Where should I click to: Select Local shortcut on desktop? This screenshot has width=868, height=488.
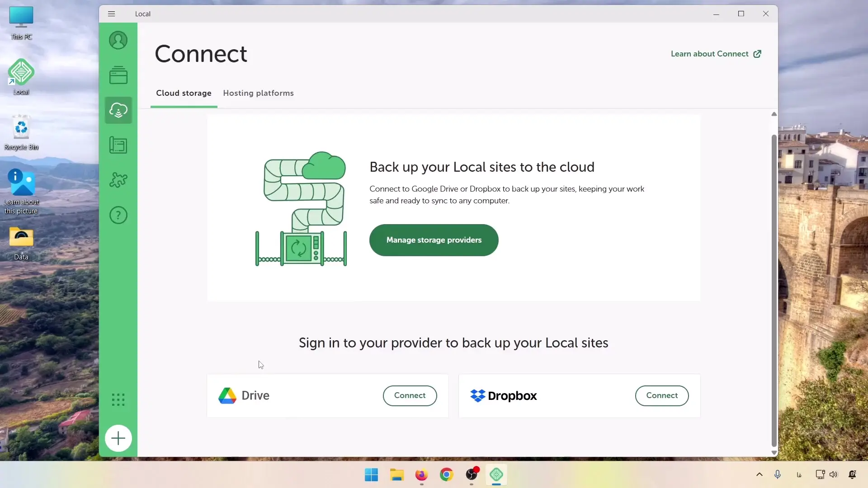21,77
